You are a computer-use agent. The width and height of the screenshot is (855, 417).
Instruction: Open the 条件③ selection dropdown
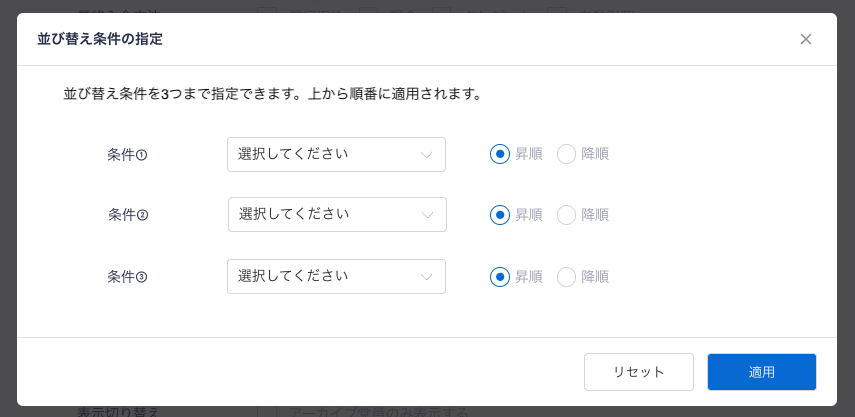(336, 276)
